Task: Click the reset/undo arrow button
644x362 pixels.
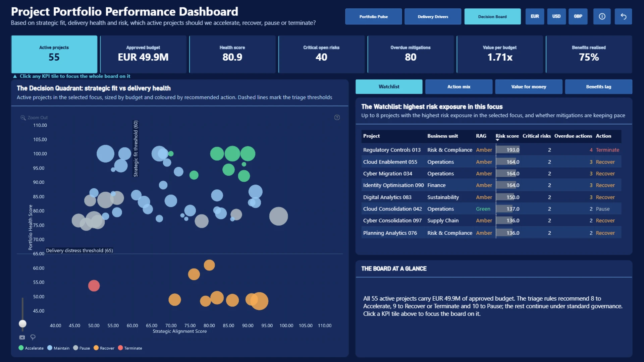Action: click(x=623, y=16)
